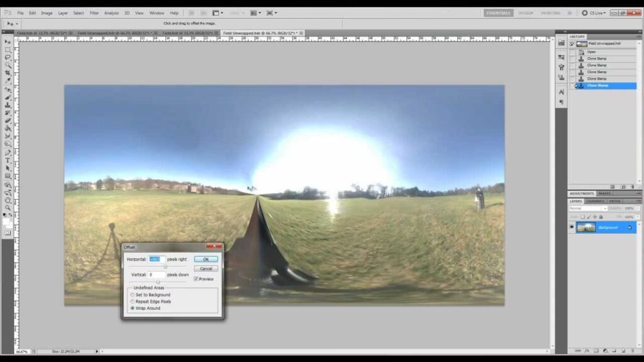The height and width of the screenshot is (362, 644).
Task: Select the Move tool in the toolbox
Action: click(8, 41)
